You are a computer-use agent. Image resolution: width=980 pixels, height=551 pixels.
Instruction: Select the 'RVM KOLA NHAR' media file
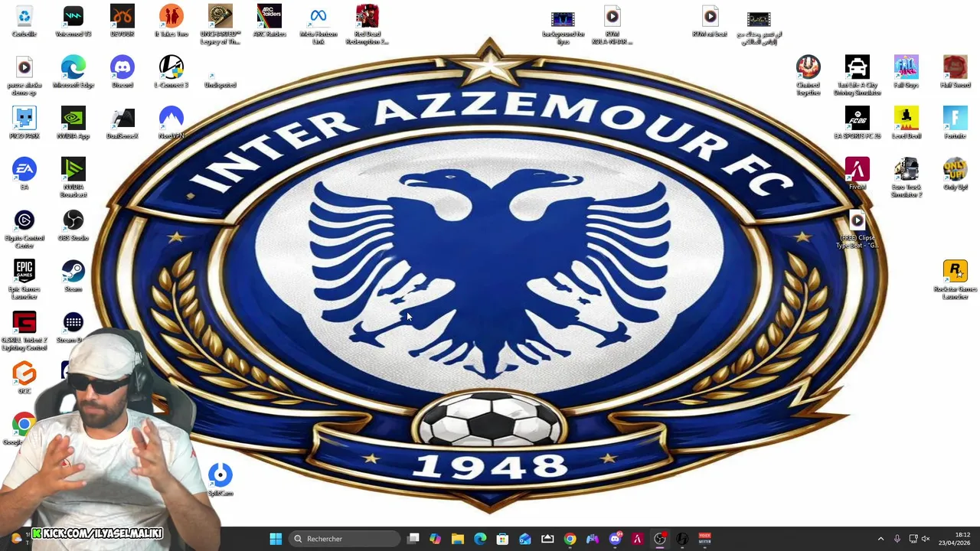(612, 26)
